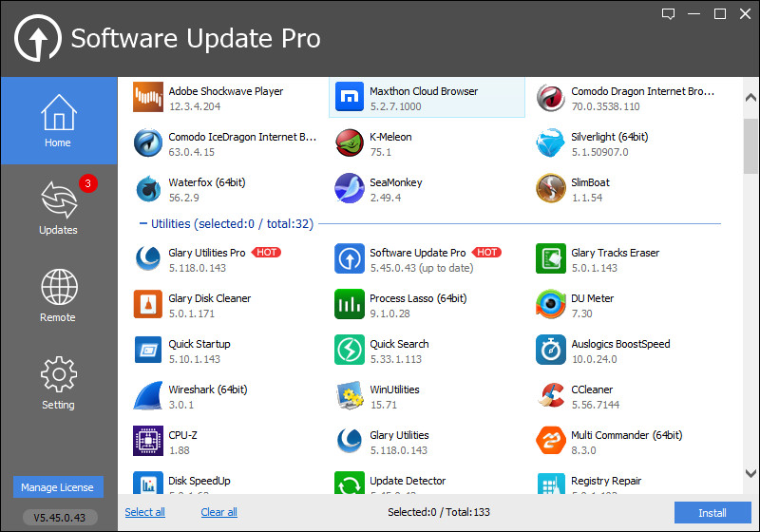This screenshot has height=532, width=760.
Task: Select the Glary Tracks Eraser icon
Action: click(x=551, y=258)
